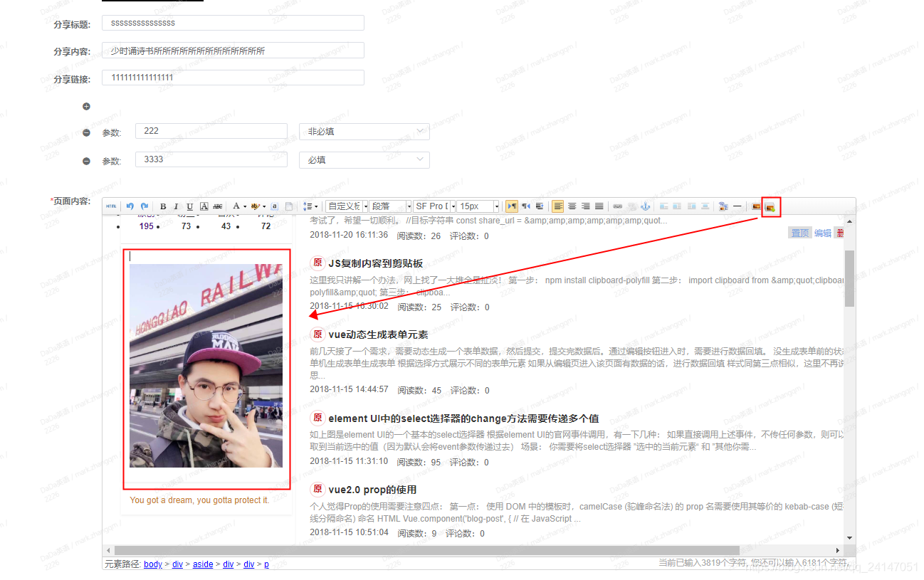Center align text
Viewport: 924px width, 580px height.
tap(572, 206)
